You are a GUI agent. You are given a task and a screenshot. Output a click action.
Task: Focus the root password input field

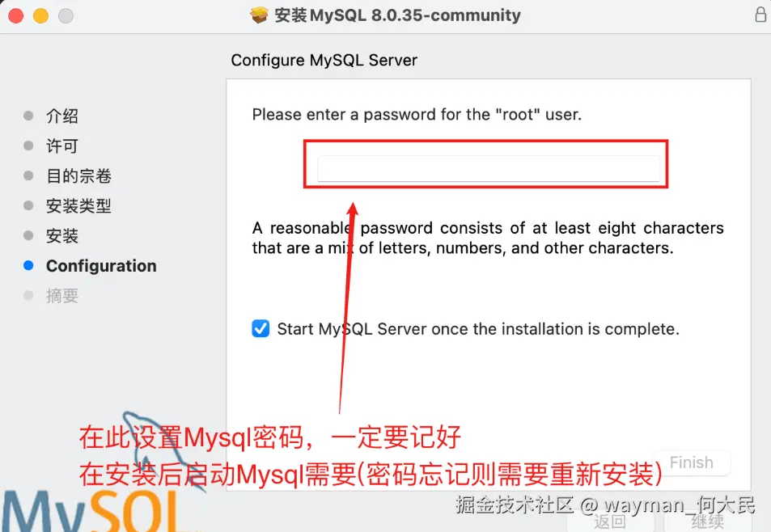pyautogui.click(x=489, y=168)
